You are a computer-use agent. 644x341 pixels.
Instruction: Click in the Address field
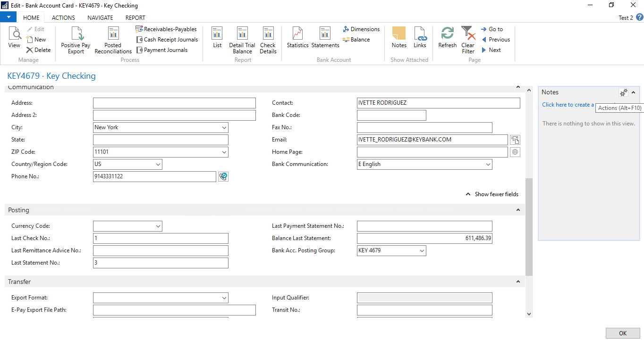pos(174,103)
